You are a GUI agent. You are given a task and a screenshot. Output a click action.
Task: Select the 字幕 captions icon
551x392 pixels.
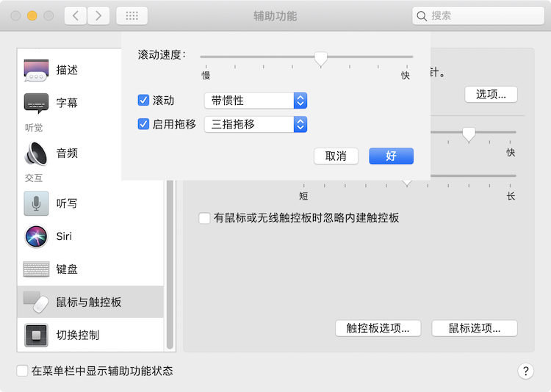pos(36,104)
